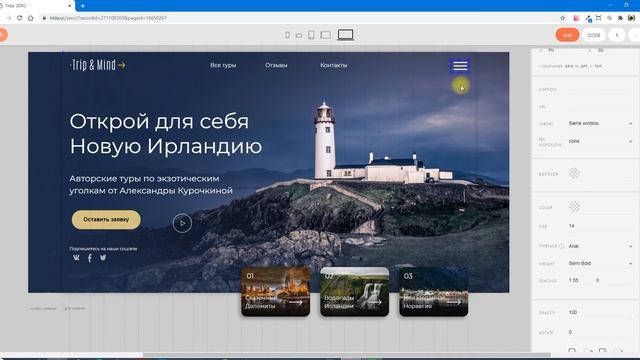Click the Caption input field

600,89
